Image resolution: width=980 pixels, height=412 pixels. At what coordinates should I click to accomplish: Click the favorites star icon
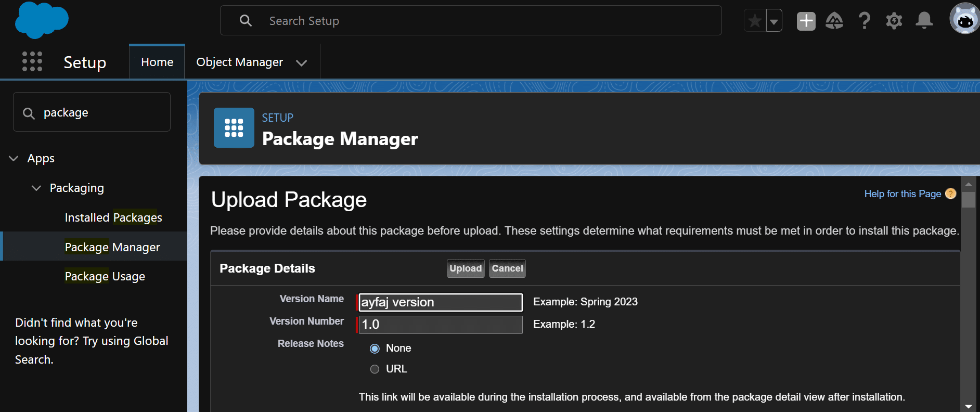(x=755, y=21)
